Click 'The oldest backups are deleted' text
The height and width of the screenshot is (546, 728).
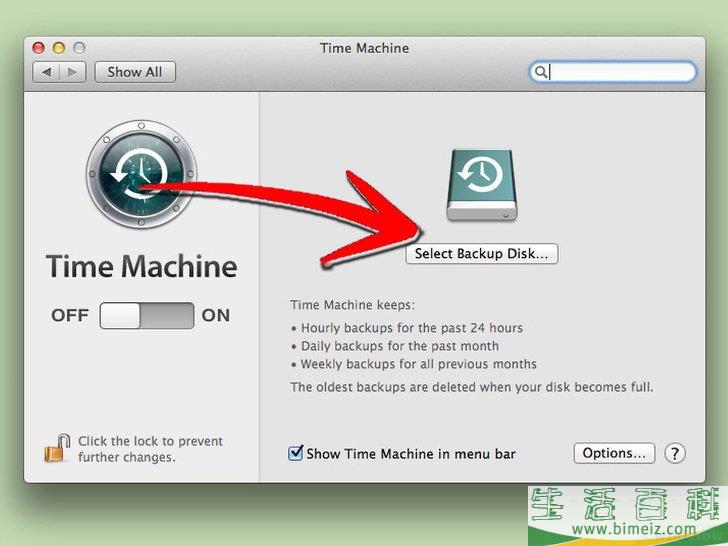472,387
